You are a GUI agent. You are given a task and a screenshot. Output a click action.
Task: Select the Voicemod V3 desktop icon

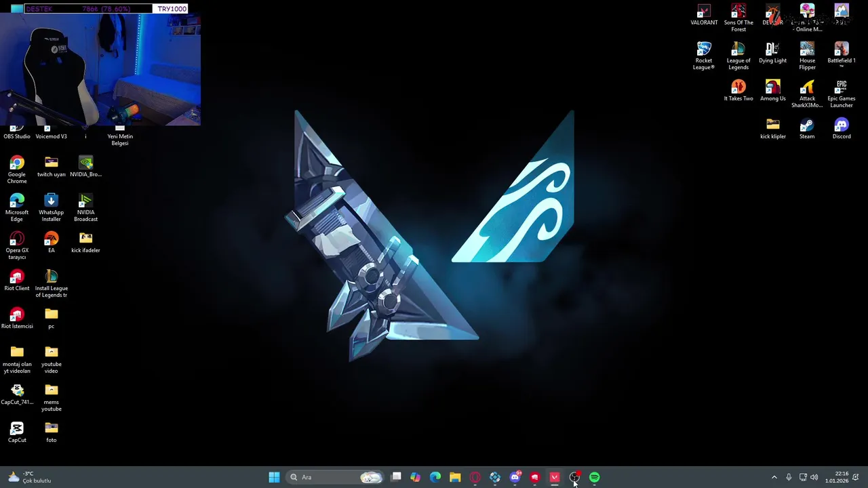pos(52,134)
